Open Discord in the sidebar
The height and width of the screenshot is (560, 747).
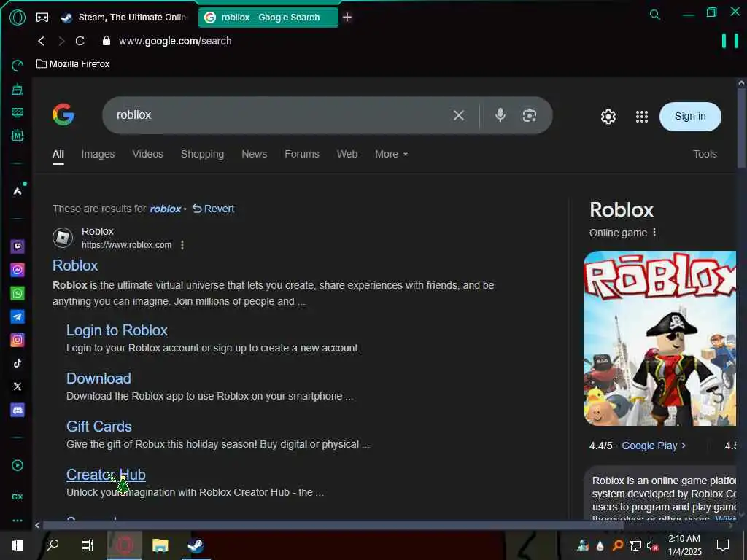pyautogui.click(x=18, y=410)
